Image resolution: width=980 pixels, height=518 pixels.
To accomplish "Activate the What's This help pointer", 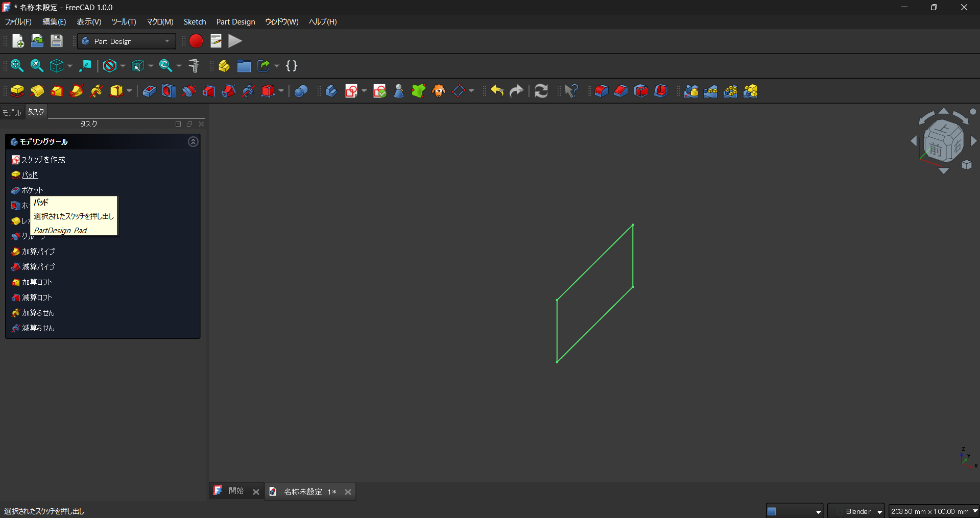I will 571,91.
